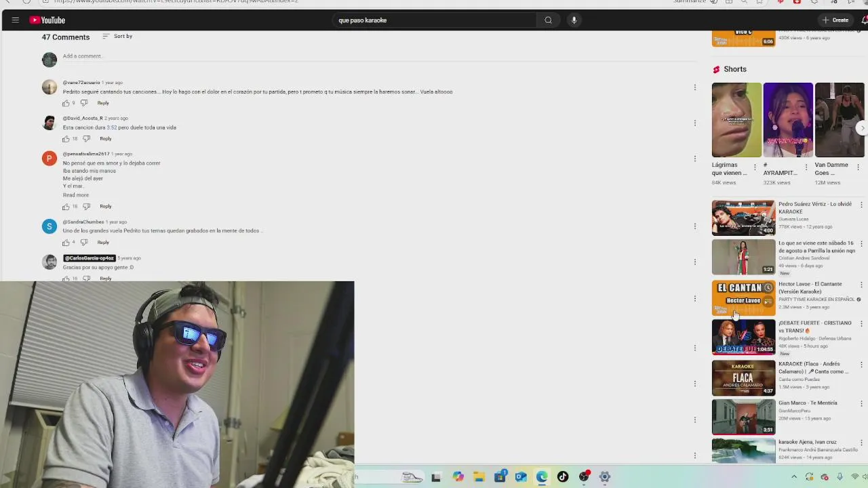This screenshot has height=488, width=868.
Task: Open the options menu for 'Lágrimas que vienen' Short
Action: [x=755, y=167]
